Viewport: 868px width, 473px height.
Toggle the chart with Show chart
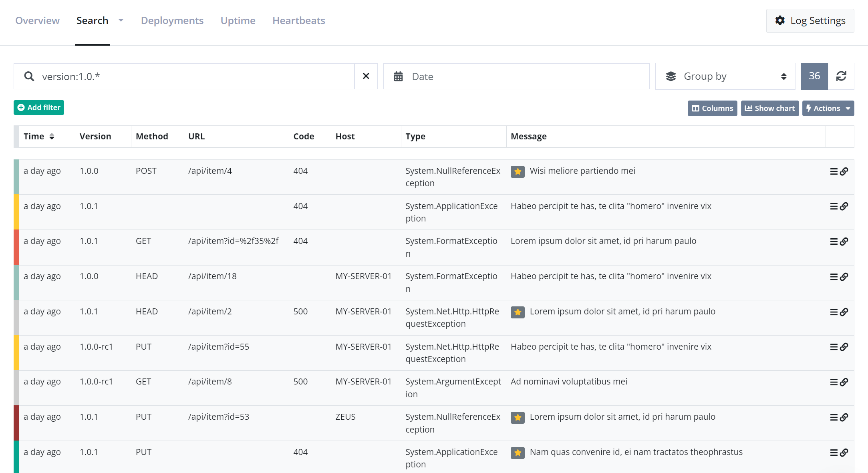point(769,108)
